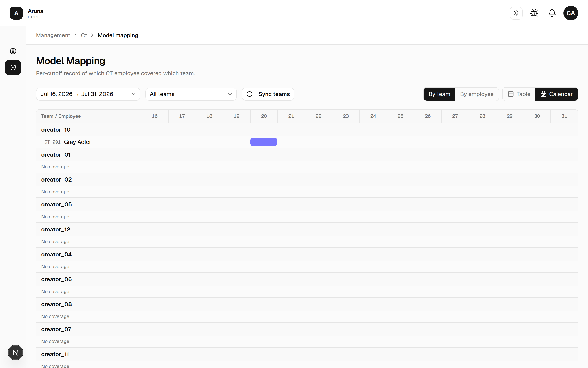Select the creator_07 team row
Image resolution: width=588 pixels, height=368 pixels.
pos(307,329)
